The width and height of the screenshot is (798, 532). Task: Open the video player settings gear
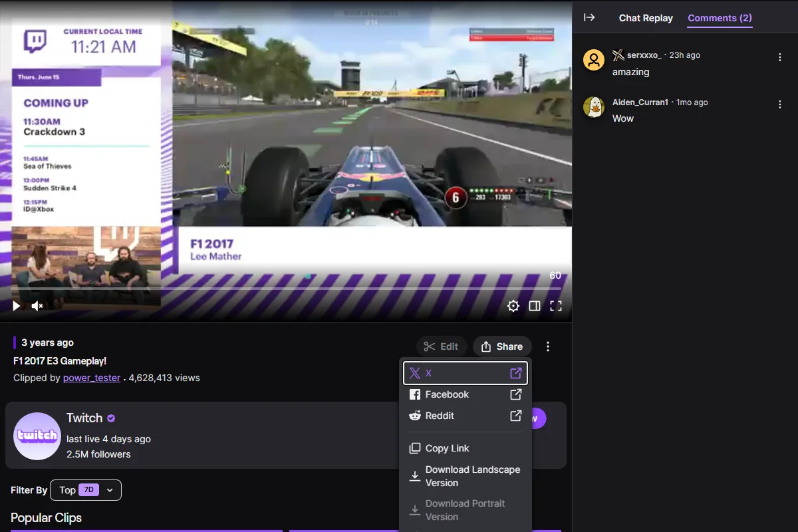pyautogui.click(x=513, y=306)
